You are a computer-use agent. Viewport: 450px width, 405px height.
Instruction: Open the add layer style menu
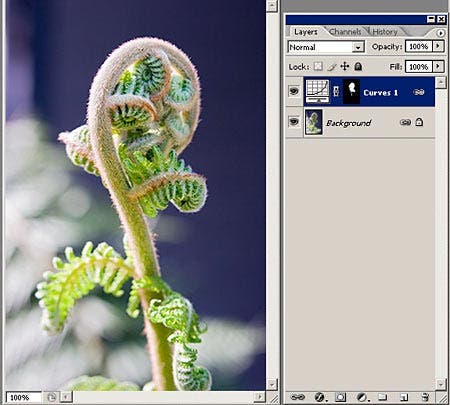coord(320,397)
